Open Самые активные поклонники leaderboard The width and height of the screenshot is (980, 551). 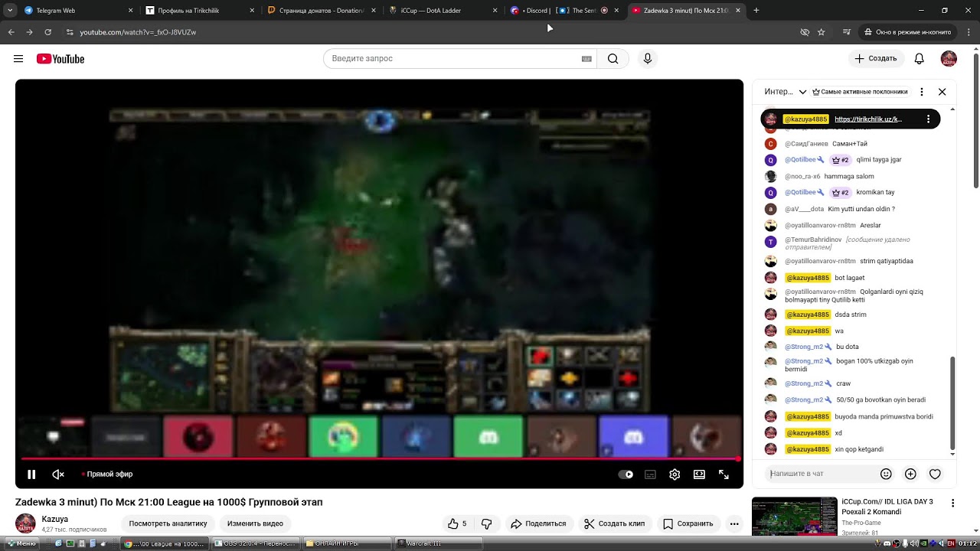[860, 92]
